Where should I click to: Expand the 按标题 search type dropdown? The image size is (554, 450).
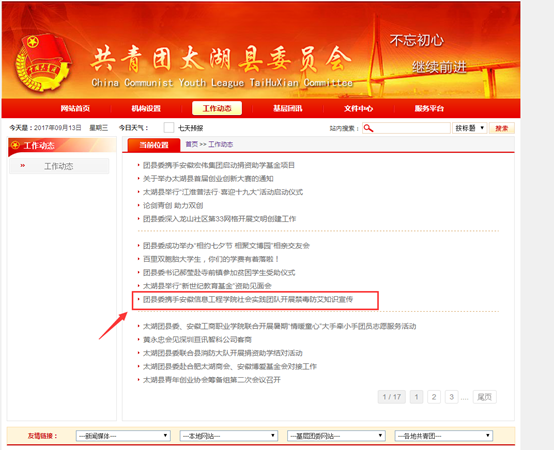point(470,128)
